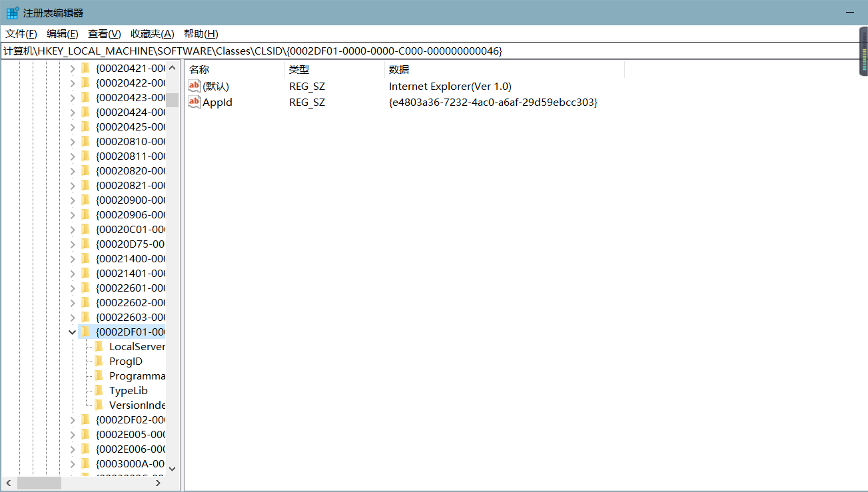Click the VersionInde subkey folder icon
The height and width of the screenshot is (492, 868).
coord(99,405)
